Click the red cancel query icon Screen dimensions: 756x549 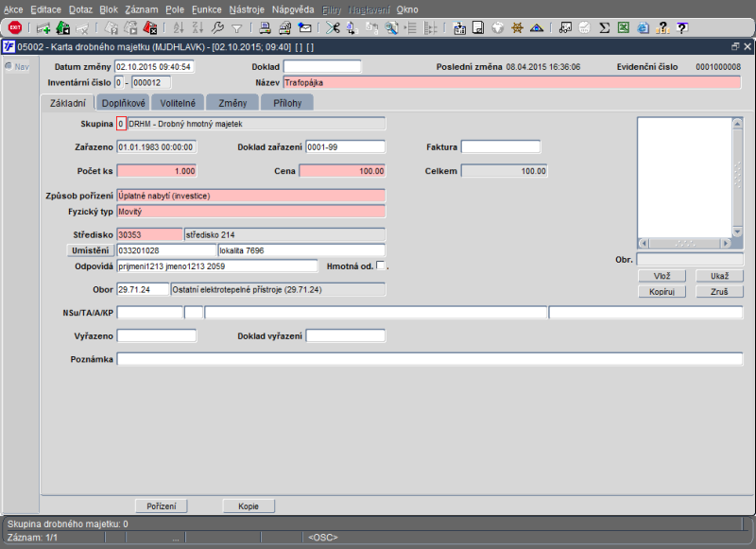[x=150, y=28]
